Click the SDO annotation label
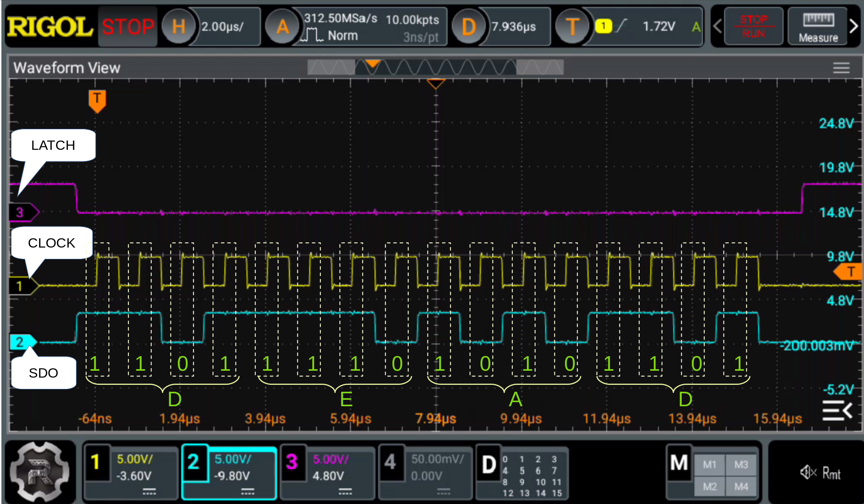 [43, 373]
